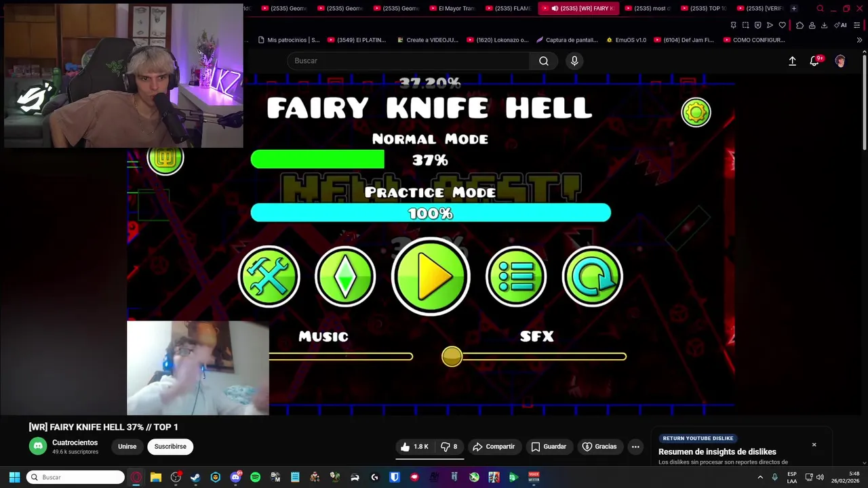Open the (3549) El PLATIN bookmark
Screen dimensions: 868x488
click(357, 40)
